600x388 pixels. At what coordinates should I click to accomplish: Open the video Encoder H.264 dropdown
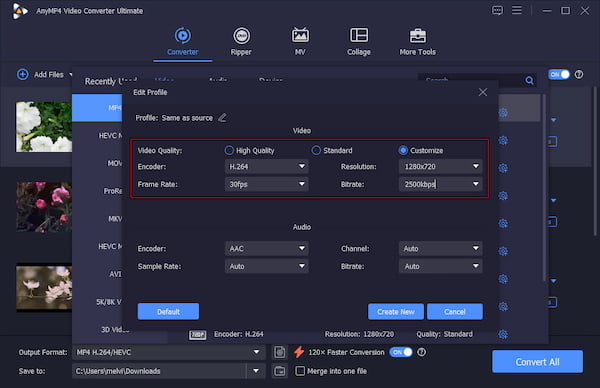tap(266, 166)
